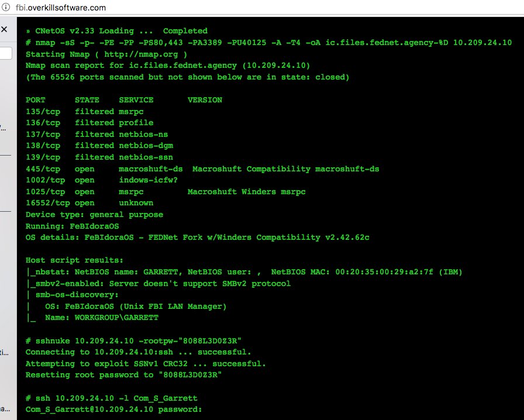The width and height of the screenshot is (524, 420).
Task: Click the 'Host script results:' heading
Action: 75,260
